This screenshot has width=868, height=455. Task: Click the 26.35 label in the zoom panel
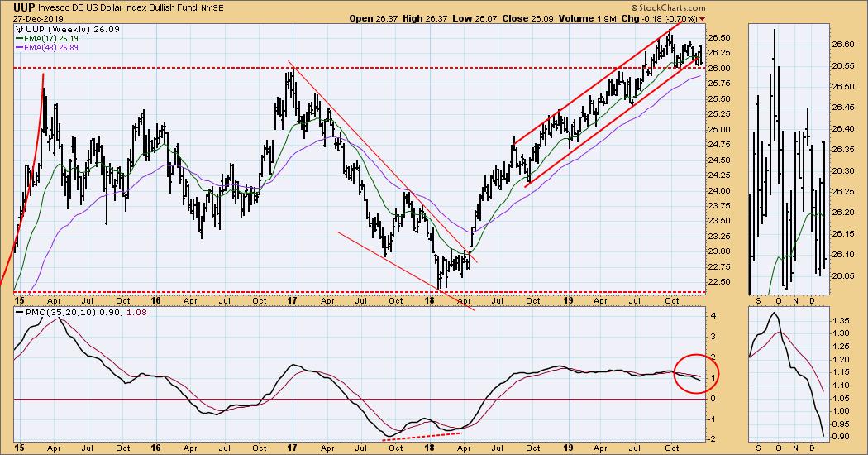842,150
